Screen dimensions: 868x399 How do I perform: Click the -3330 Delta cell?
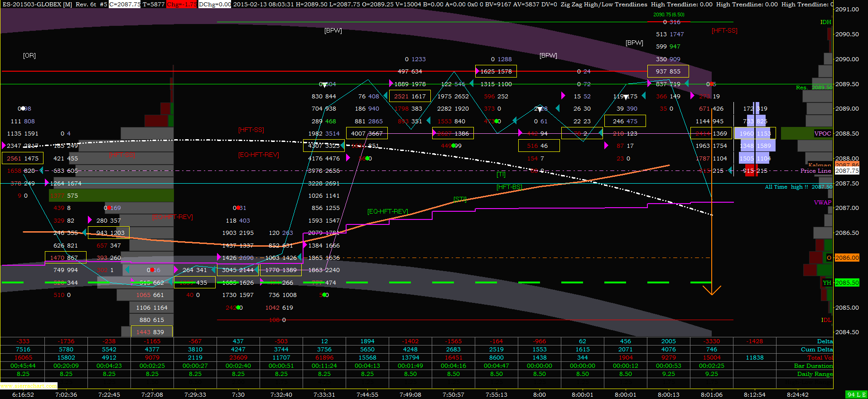click(712, 341)
